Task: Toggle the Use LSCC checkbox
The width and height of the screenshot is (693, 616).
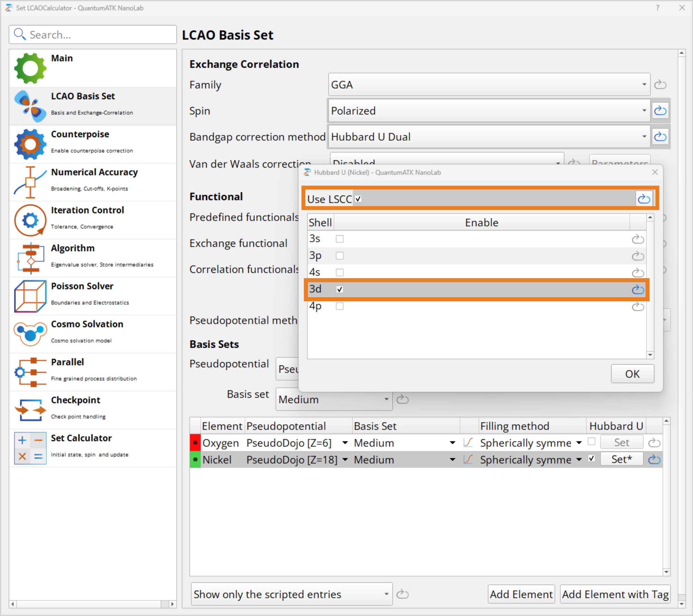Action: 358,199
